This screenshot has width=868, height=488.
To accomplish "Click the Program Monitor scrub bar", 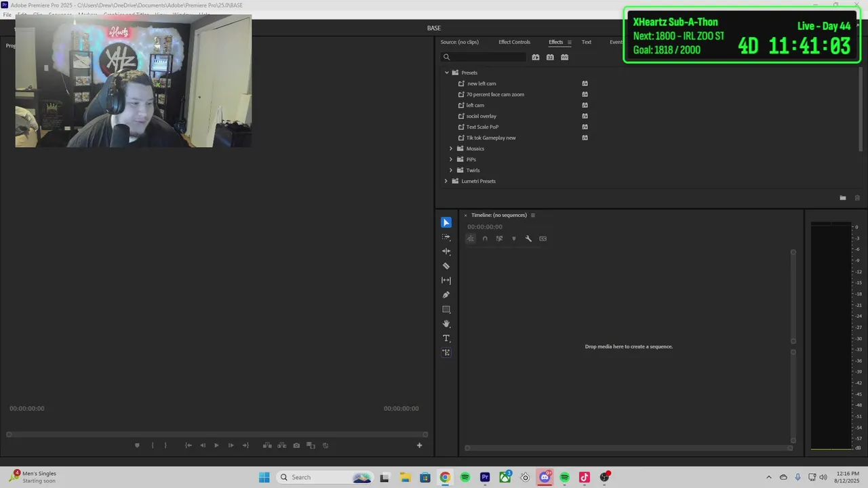I will point(217,434).
